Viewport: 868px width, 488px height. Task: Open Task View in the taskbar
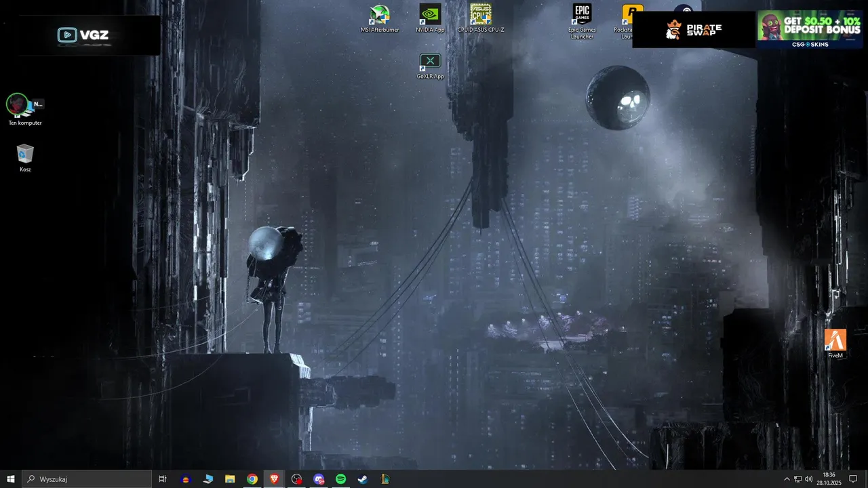click(163, 479)
